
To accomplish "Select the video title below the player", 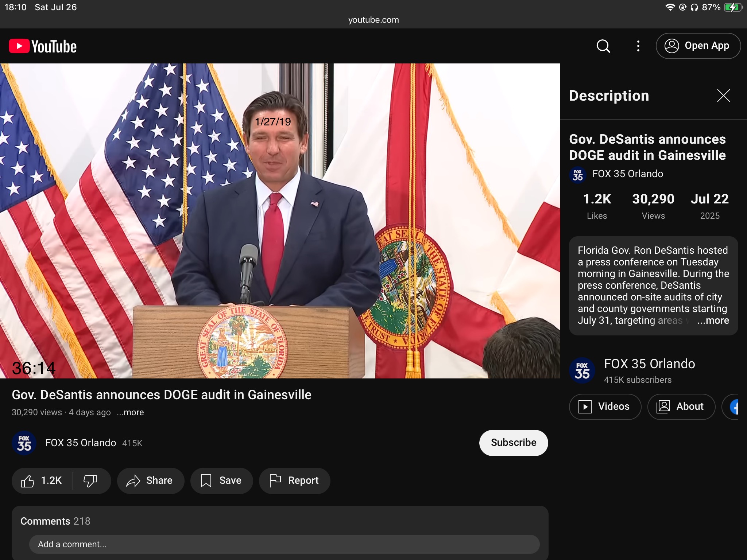I will coord(162,395).
